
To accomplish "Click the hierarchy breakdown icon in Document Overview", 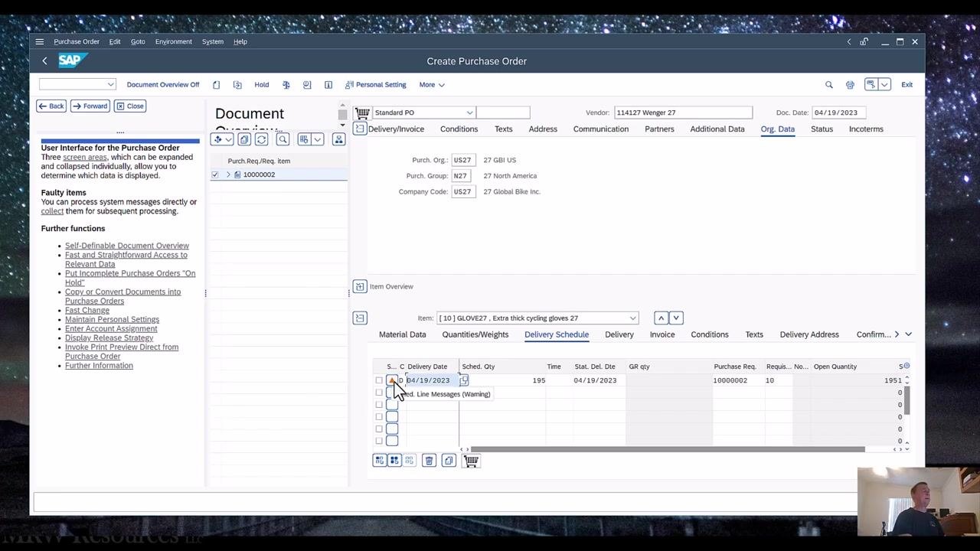I will tap(338, 139).
